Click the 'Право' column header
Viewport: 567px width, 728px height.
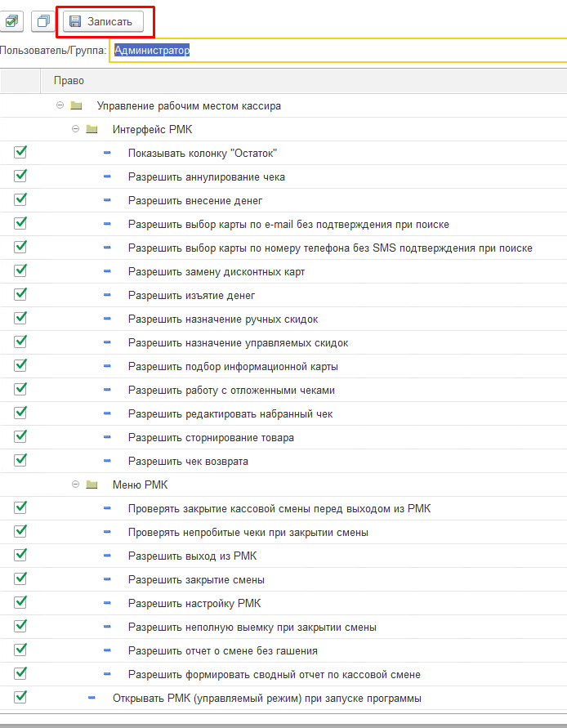click(69, 81)
